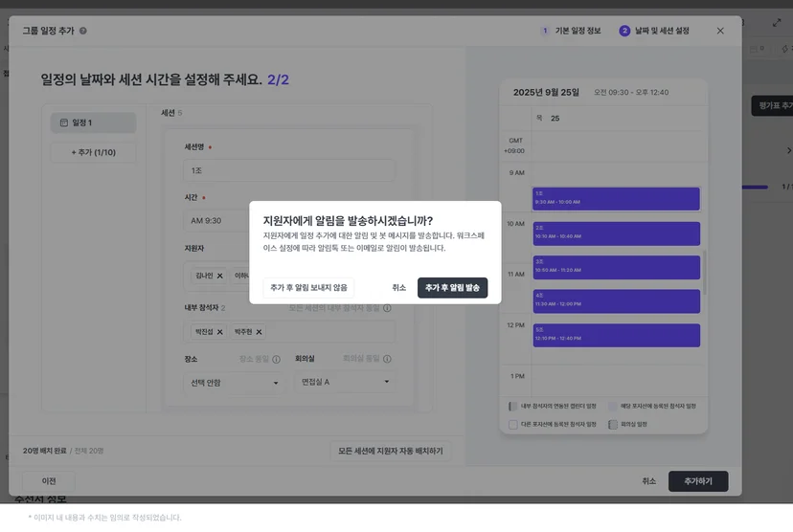The image size is (793, 532).
Task: Open the 시간 field showing AM 9:30
Action: point(216,221)
